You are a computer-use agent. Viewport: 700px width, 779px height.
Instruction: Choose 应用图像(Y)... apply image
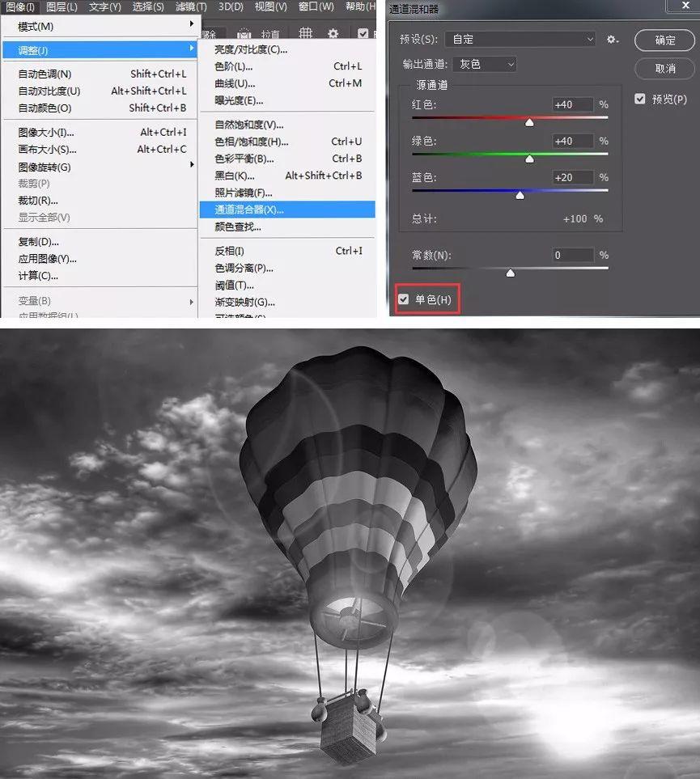[x=100, y=259]
